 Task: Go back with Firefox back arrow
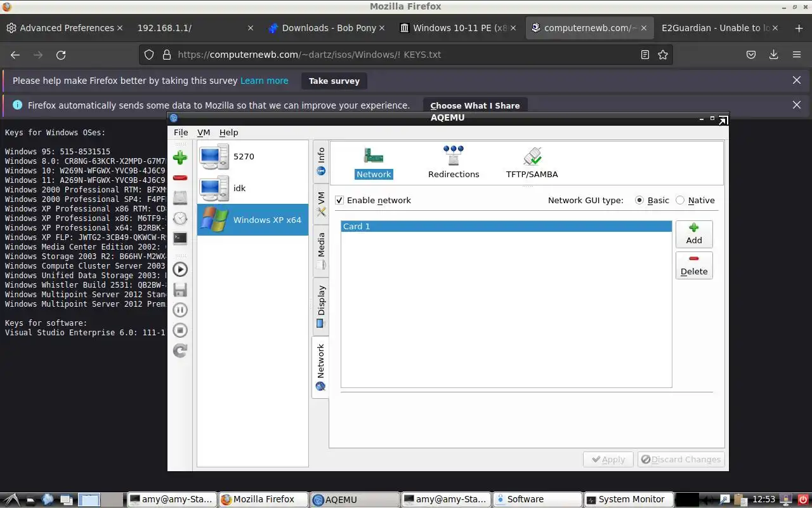click(x=15, y=55)
